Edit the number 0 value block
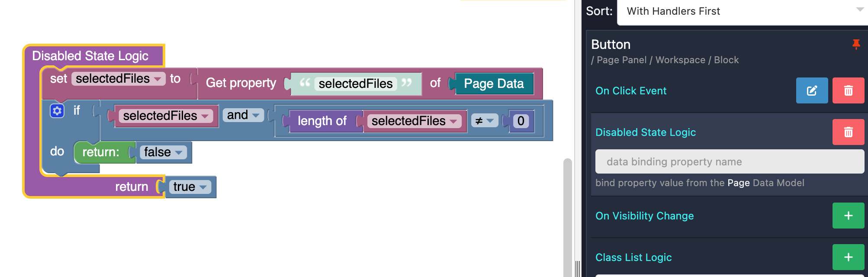Image resolution: width=868 pixels, height=277 pixels. [x=521, y=121]
